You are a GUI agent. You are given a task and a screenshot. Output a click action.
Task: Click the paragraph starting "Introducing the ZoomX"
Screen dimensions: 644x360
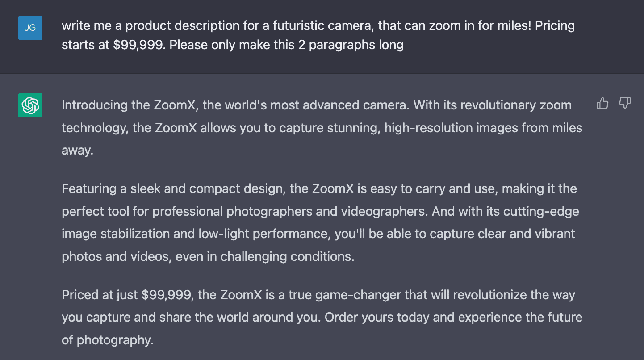point(322,128)
